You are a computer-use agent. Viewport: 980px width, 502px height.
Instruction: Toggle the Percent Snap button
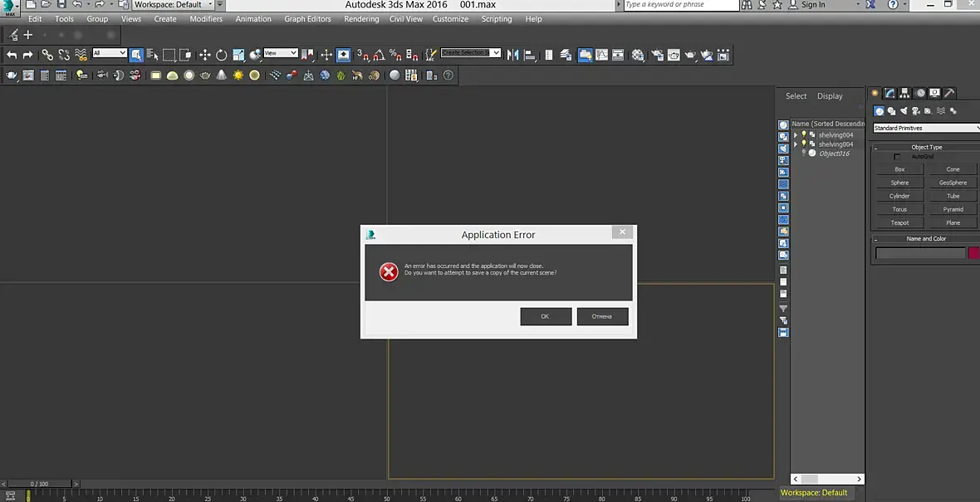pos(395,55)
